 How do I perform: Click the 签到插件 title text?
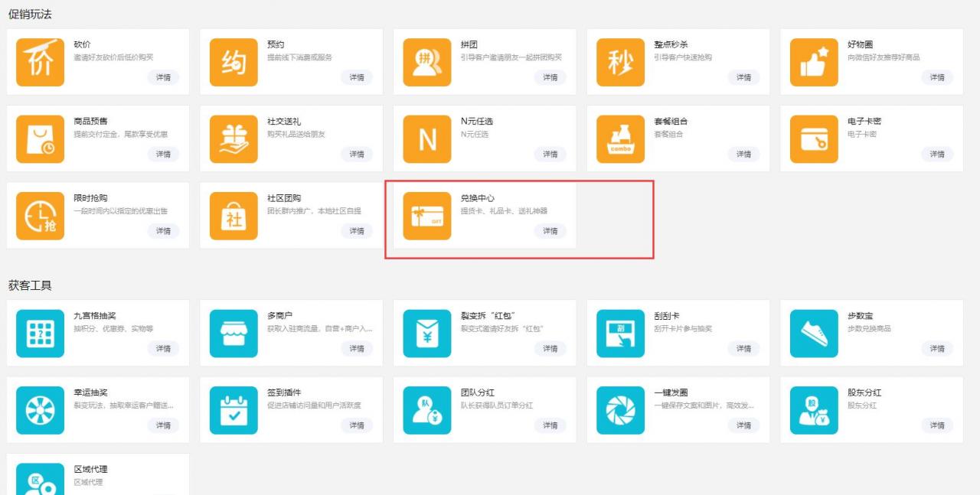tap(284, 392)
